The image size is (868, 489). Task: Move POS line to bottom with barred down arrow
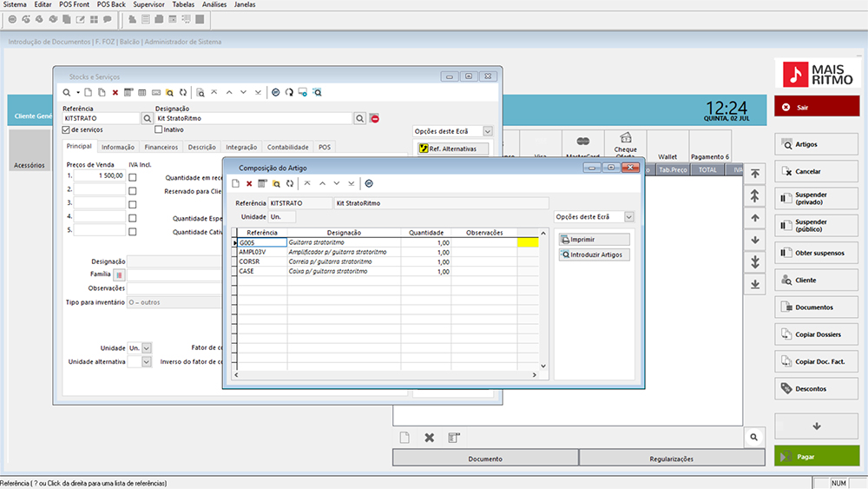[755, 285]
